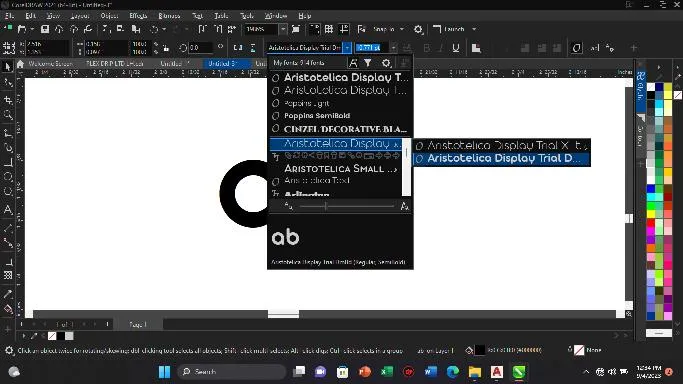Click the Edit text 'ab|' icon

pos(595,48)
